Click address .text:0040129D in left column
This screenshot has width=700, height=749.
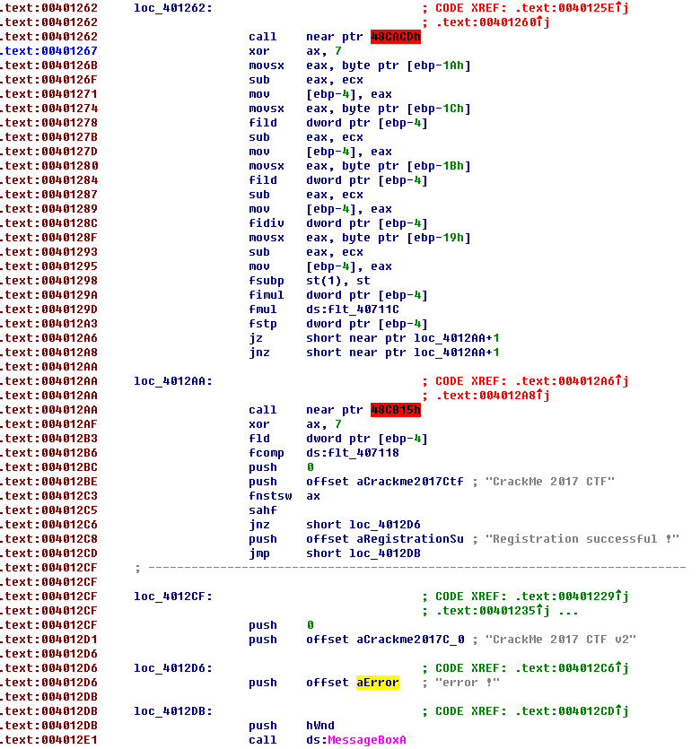click(x=49, y=309)
